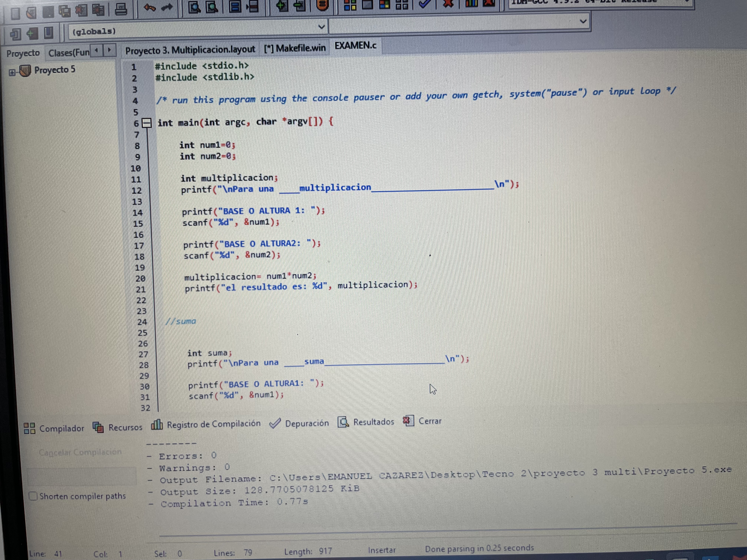Viewport: 747px width, 560px height.
Task: Toggle Shorten compiler paths checkbox
Action: click(33, 496)
